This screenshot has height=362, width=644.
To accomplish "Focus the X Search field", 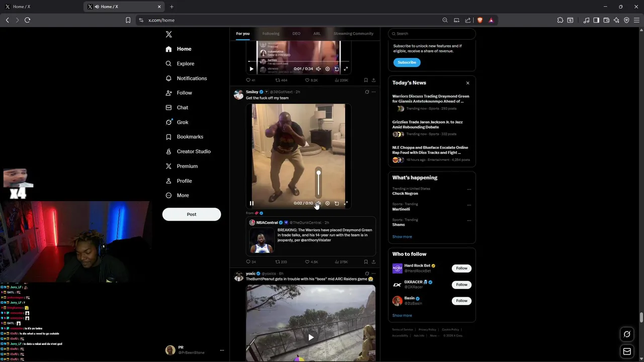I will click(x=432, y=34).
